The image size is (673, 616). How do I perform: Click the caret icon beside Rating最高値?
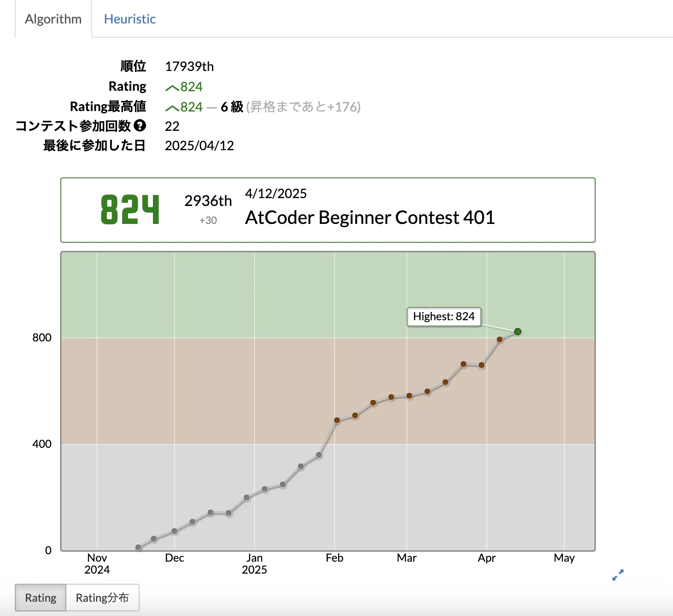(x=172, y=107)
